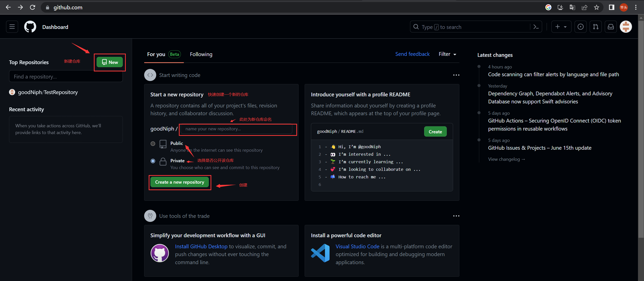644x281 pixels.
Task: Switch to the Following tab
Action: pos(201,54)
